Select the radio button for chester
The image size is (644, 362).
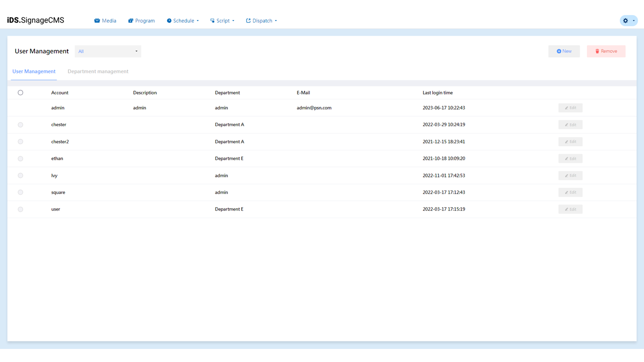click(x=20, y=124)
